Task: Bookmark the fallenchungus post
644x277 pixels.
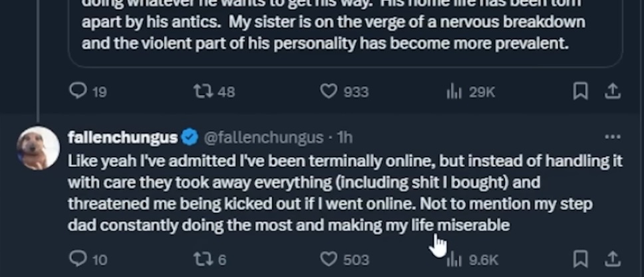Action: tap(580, 258)
